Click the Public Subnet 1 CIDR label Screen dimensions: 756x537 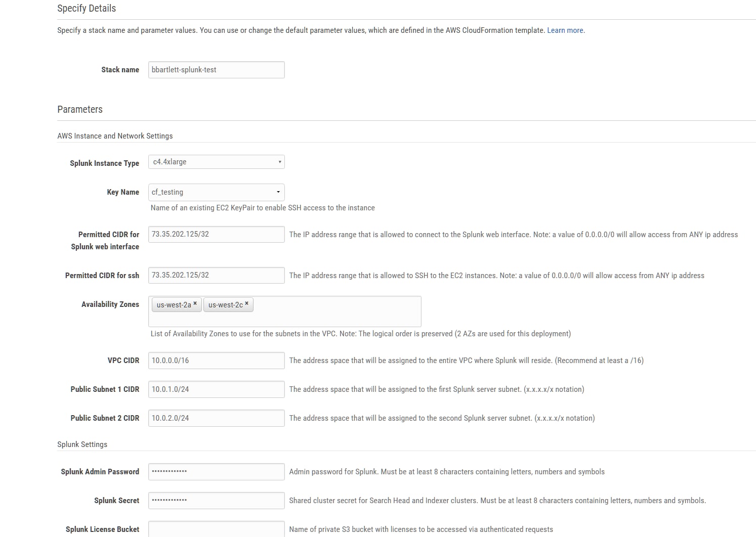coord(105,389)
